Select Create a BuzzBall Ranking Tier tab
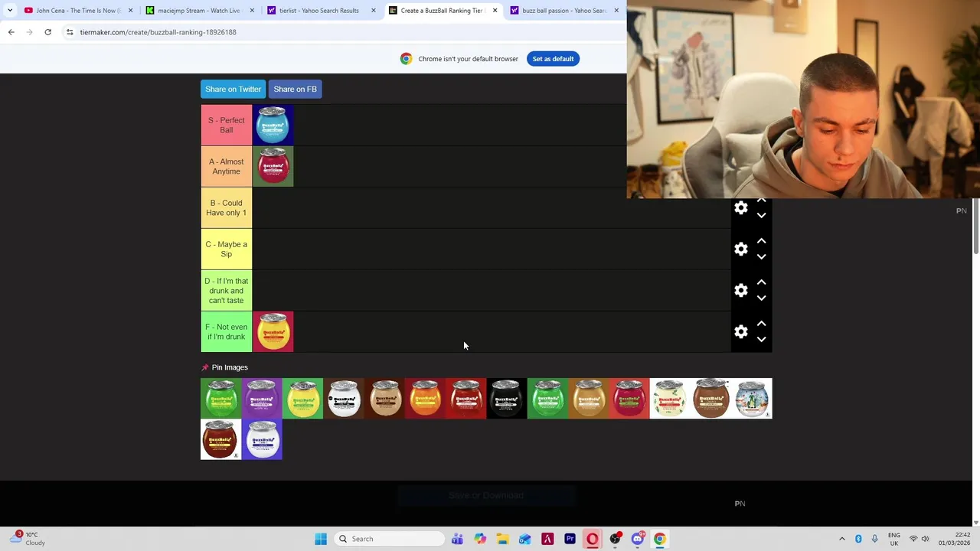 [x=442, y=11]
